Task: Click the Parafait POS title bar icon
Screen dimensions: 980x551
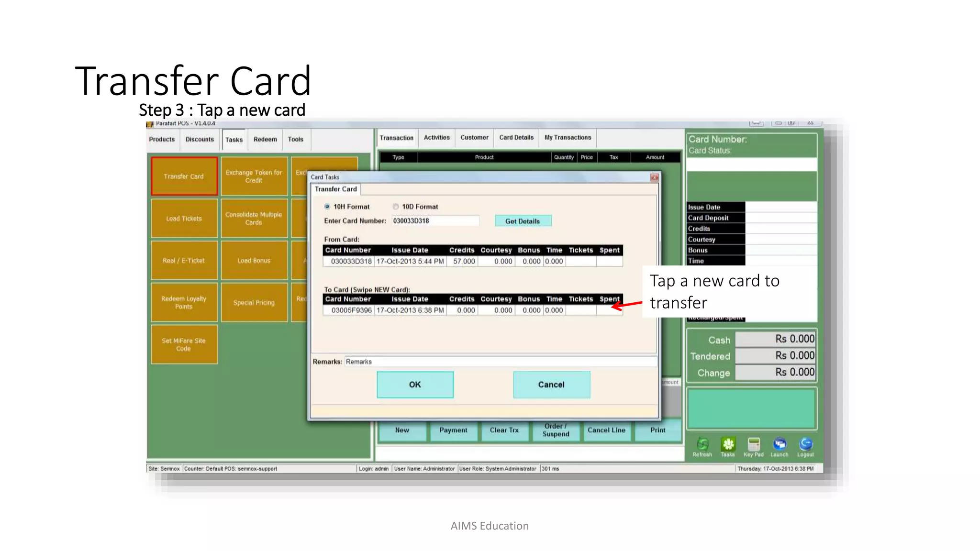Action: pyautogui.click(x=150, y=124)
